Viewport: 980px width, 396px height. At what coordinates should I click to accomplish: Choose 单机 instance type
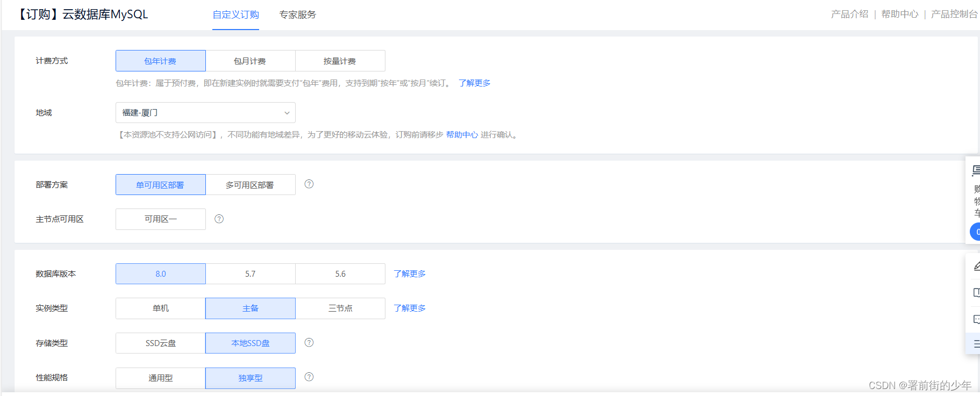(x=161, y=308)
